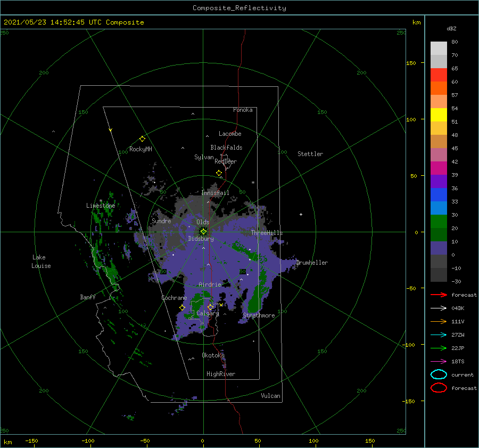Click the Strathmore label
The height and width of the screenshot is (448, 479).
pyautogui.click(x=259, y=315)
